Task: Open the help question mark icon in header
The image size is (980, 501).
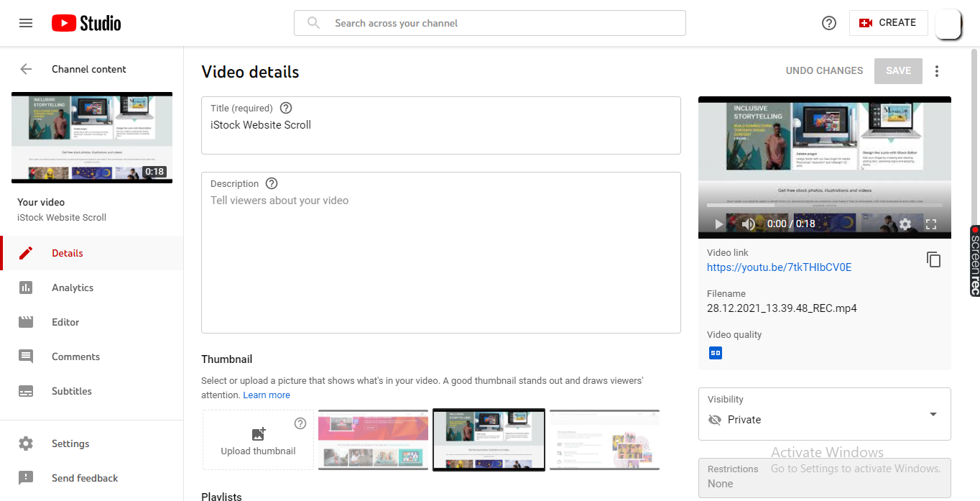Action: [x=829, y=23]
